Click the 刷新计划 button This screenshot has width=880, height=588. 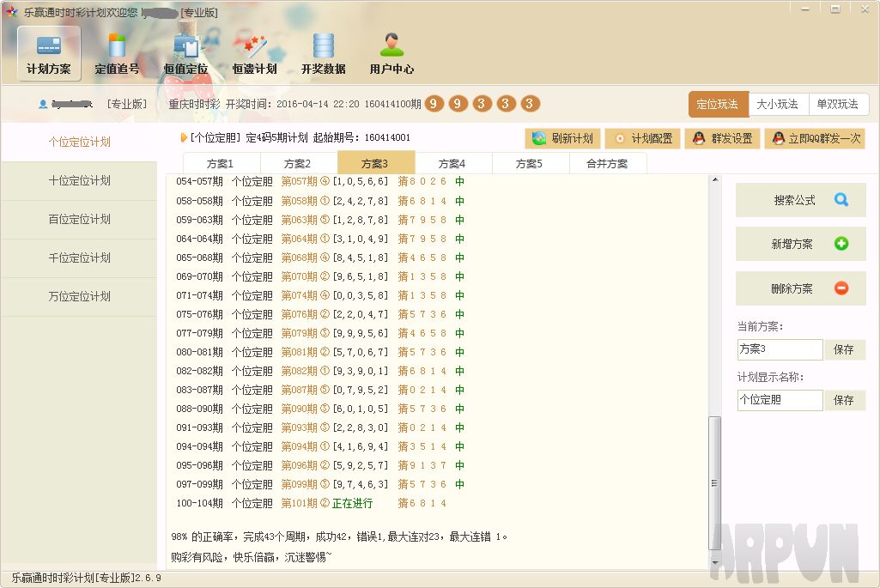coord(563,138)
